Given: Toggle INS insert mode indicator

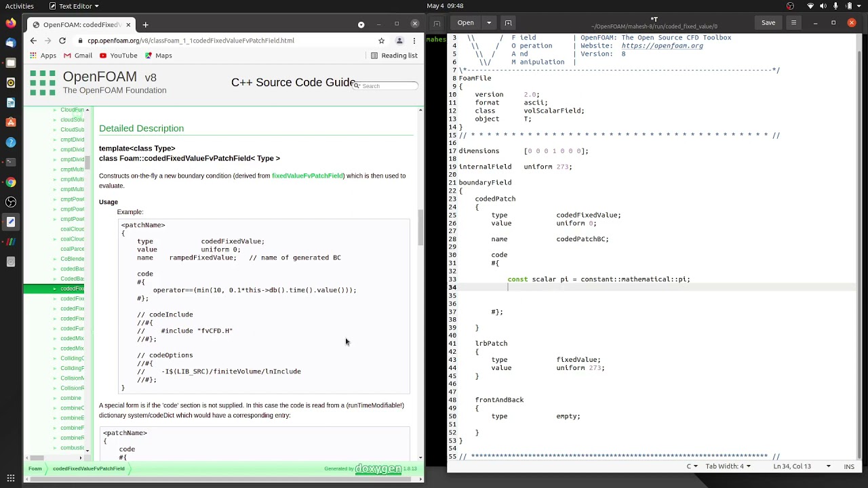Looking at the screenshot, I should pyautogui.click(x=849, y=466).
